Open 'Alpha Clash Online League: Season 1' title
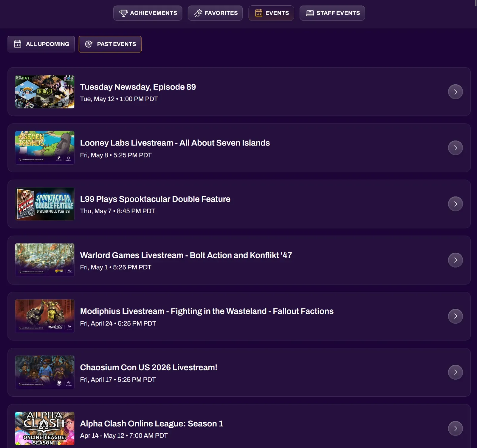The width and height of the screenshot is (477, 448). pos(152,424)
